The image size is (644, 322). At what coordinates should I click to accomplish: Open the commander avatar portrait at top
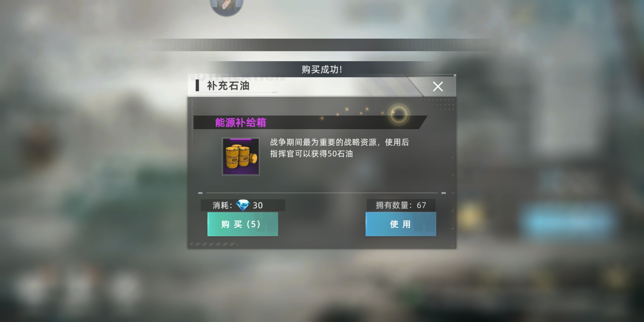tap(227, 7)
